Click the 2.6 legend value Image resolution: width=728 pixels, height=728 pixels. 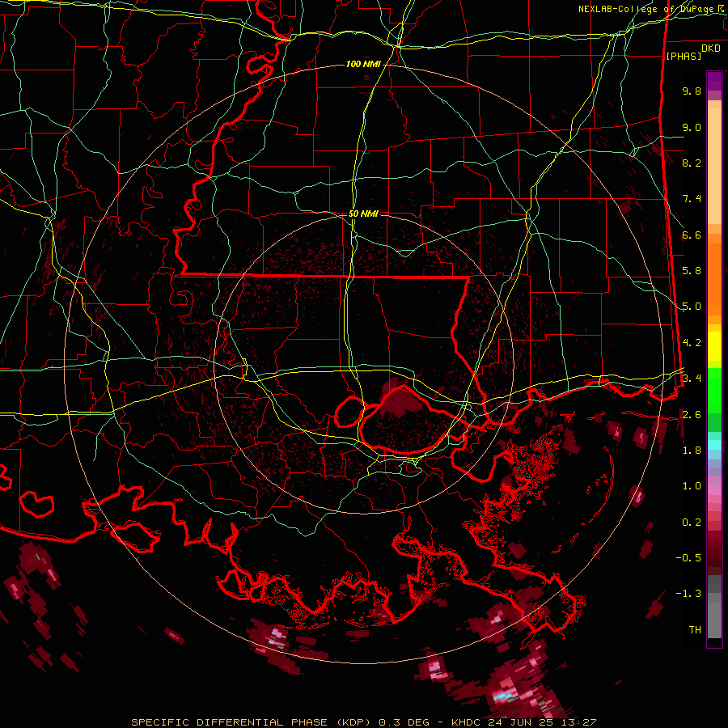[692, 414]
